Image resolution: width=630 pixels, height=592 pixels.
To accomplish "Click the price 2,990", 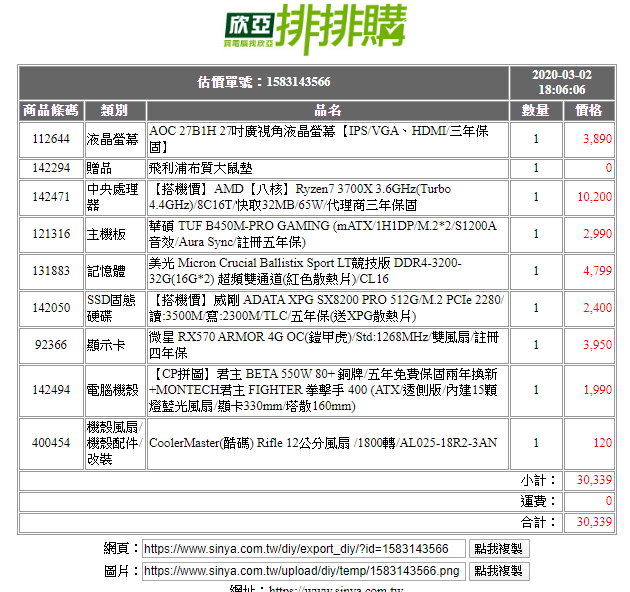I will [597, 234].
